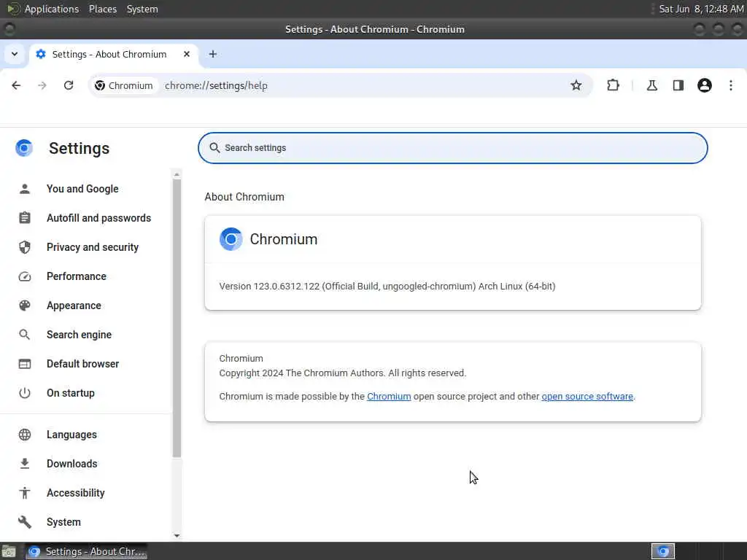The height and width of the screenshot is (560, 747).
Task: Bookmark this page with star icon
Action: coord(576,85)
